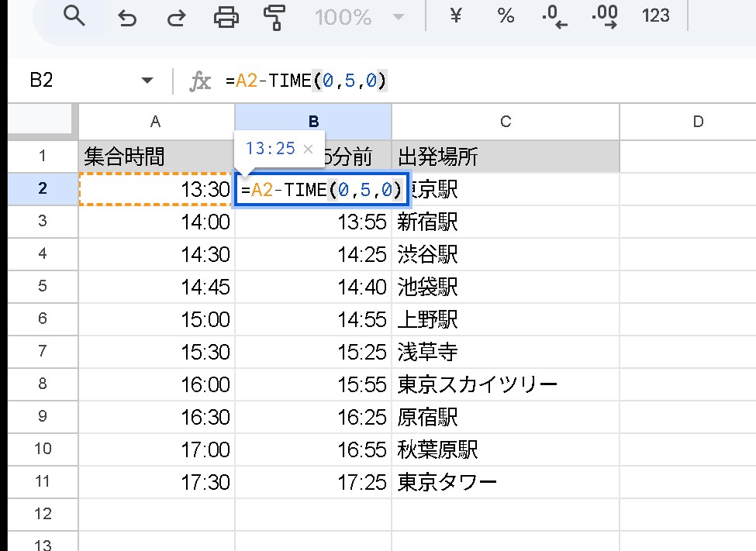756x551 pixels.
Task: Redo the last action
Action: coord(176,15)
